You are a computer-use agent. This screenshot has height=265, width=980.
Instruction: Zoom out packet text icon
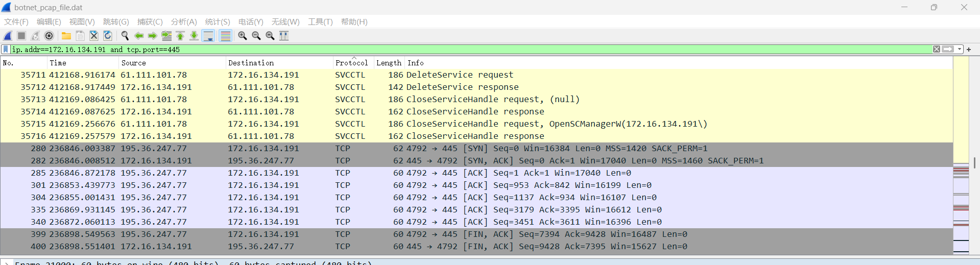[256, 36]
